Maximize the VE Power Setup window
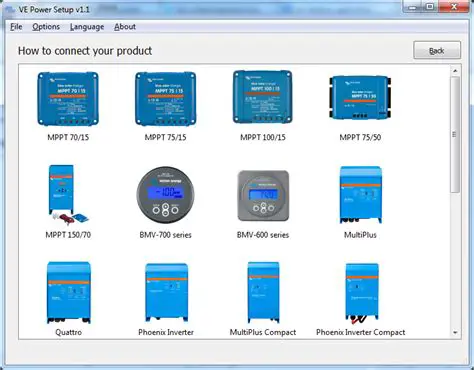The width and height of the screenshot is (474, 370). click(x=430, y=7)
